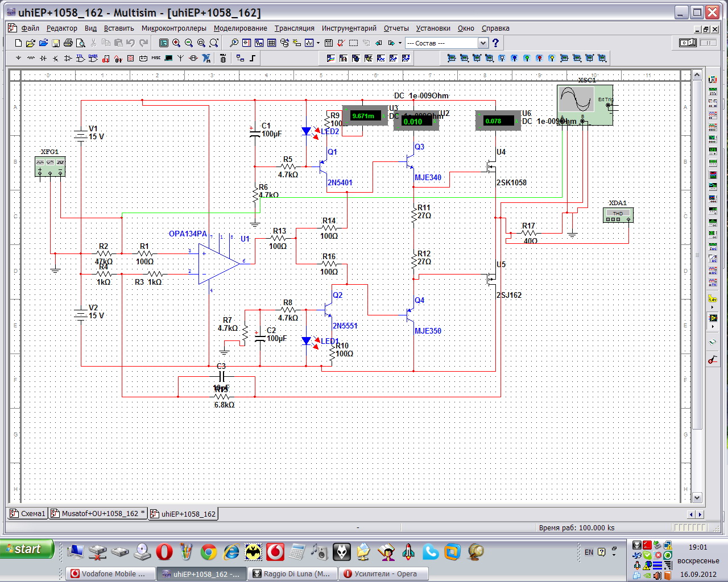Launch Google Chrome from quick launch
This screenshot has height=582, width=728.
209,551
